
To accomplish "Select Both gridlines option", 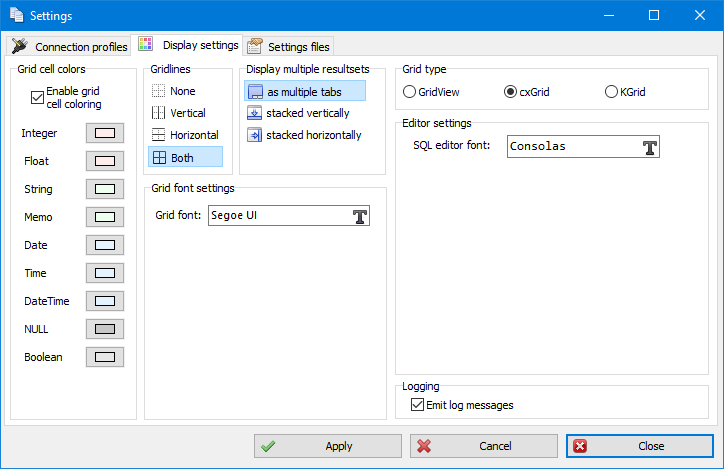I will tap(185, 157).
